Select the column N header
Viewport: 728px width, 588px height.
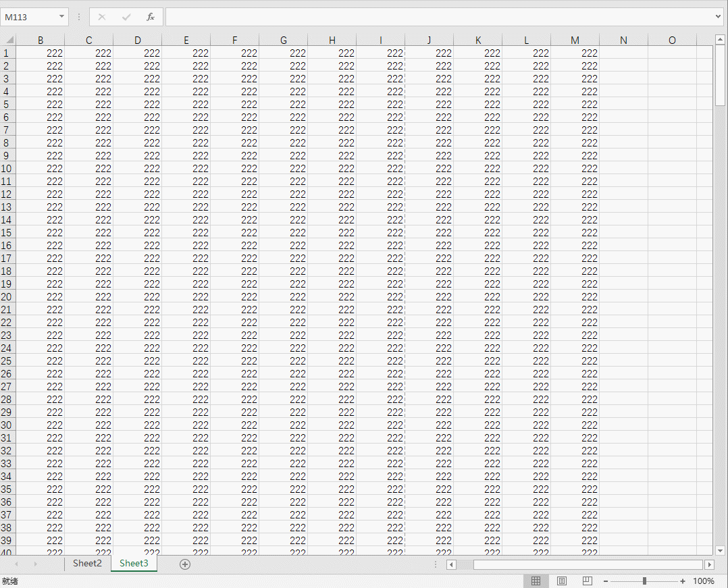pyautogui.click(x=623, y=41)
